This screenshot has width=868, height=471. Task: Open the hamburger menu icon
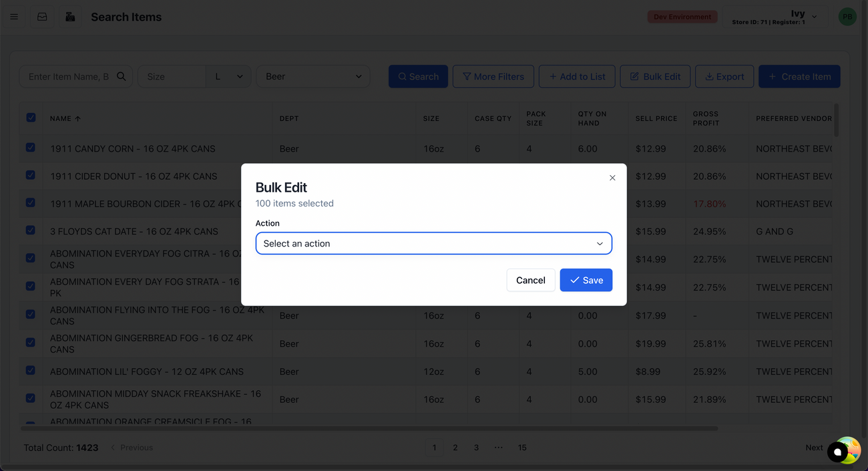(14, 17)
